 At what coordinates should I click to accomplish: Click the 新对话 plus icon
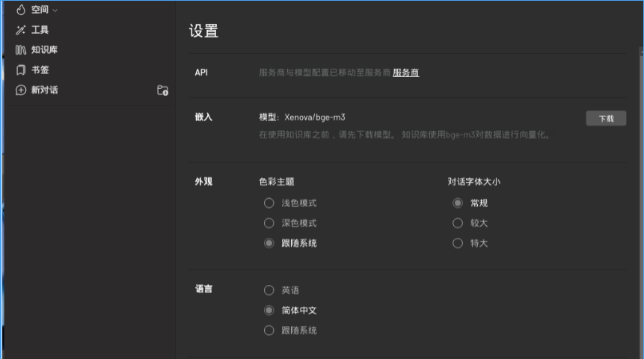click(21, 90)
